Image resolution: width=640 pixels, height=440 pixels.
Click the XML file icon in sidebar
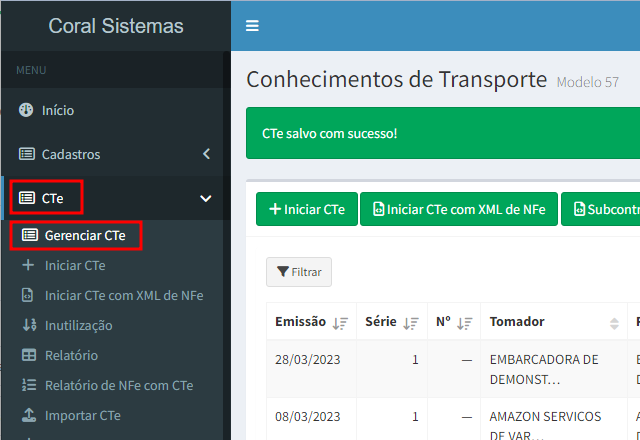pos(28,296)
